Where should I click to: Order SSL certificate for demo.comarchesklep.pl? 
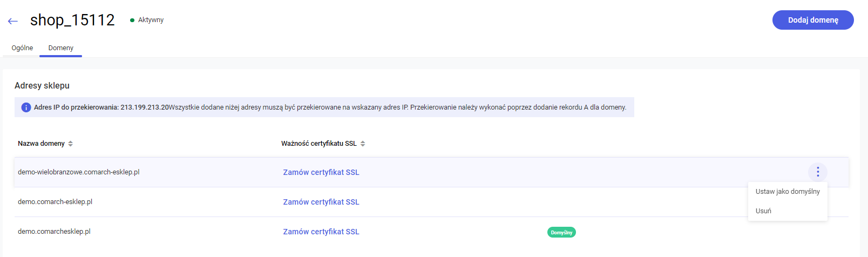coord(321,232)
